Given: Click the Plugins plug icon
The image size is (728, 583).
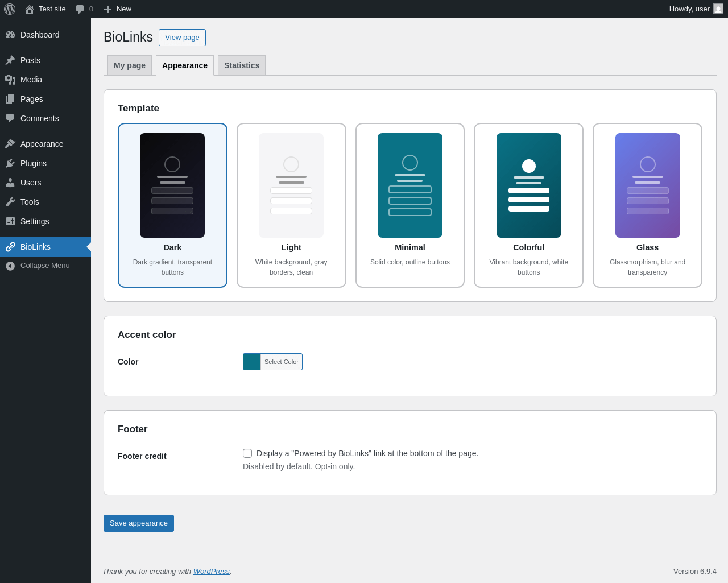Looking at the screenshot, I should click(x=10, y=163).
